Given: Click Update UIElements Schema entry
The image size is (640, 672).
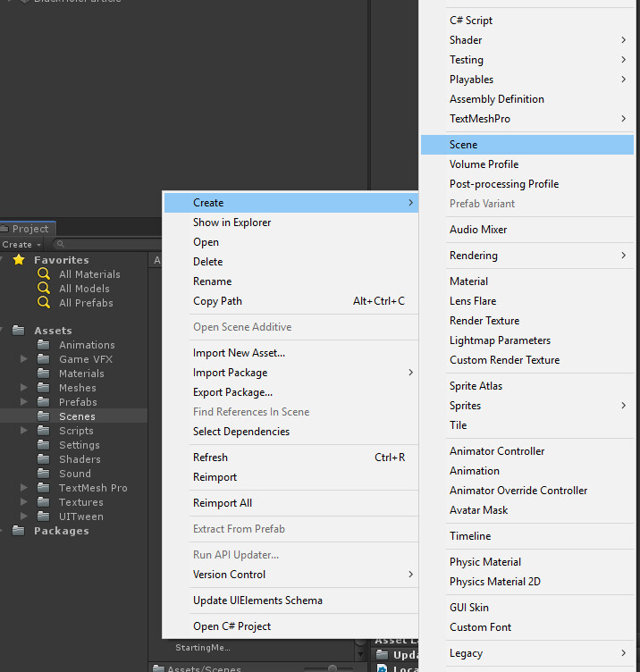Looking at the screenshot, I should point(291,601).
